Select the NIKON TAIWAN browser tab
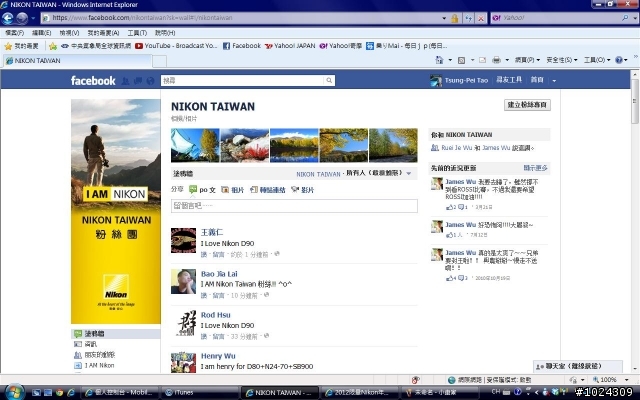This screenshot has width=640, height=400. click(77, 61)
